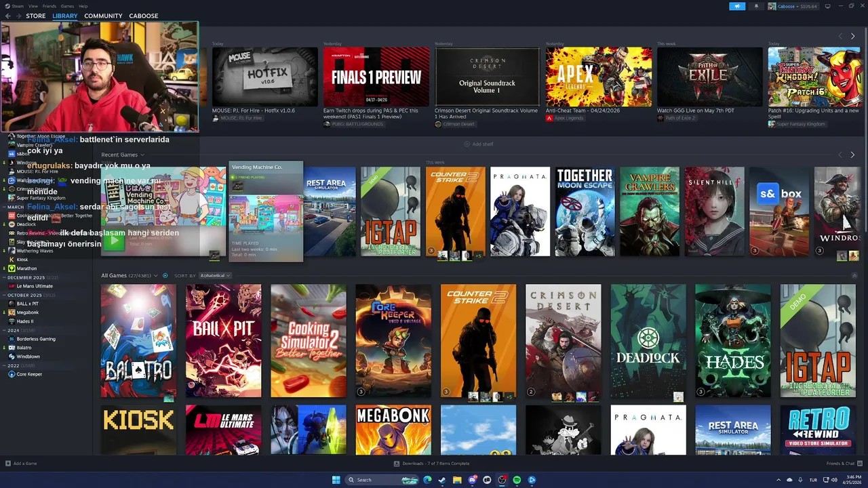Open the Help menu
The height and width of the screenshot is (488, 868).
(83, 5)
